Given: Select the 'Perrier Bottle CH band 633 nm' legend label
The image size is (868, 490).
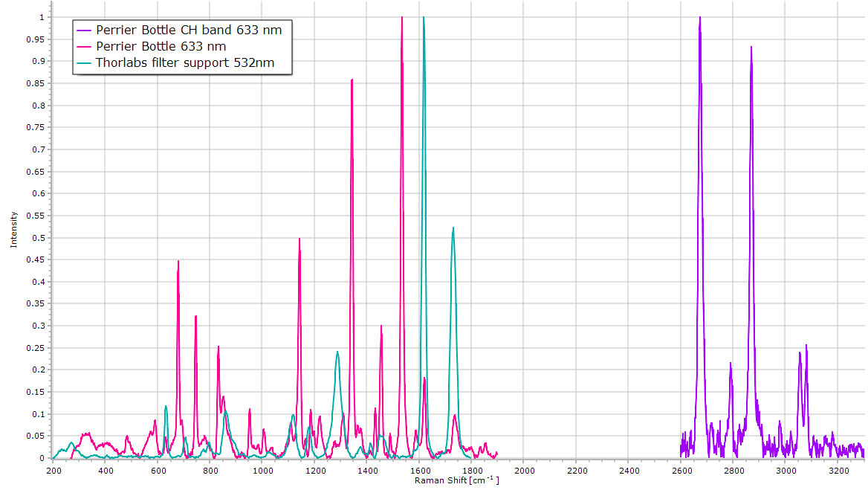Looking at the screenshot, I should (190, 30).
